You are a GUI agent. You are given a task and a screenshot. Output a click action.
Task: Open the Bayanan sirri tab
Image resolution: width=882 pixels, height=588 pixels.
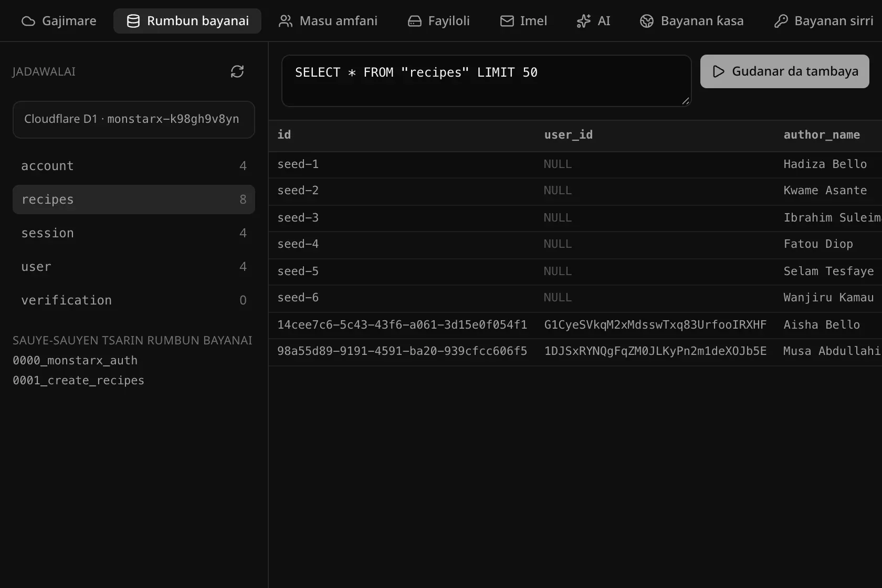[824, 21]
